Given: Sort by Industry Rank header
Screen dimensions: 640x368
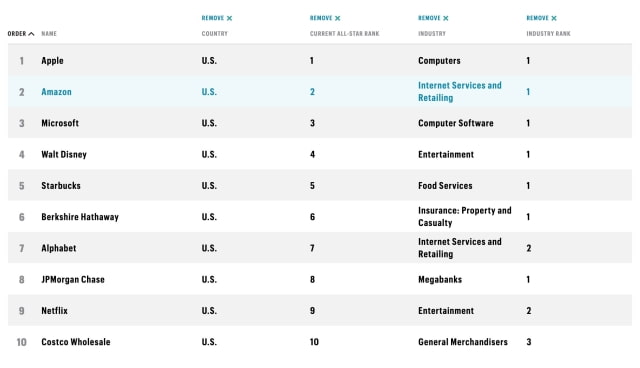Looking at the screenshot, I should click(548, 33).
